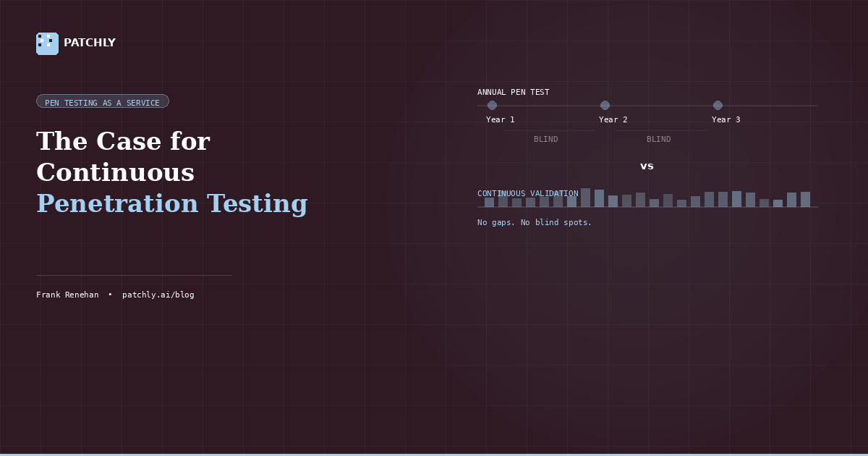Image resolution: width=868 pixels, height=456 pixels.
Task: Click author name Frank Renehan
Action: pyautogui.click(x=67, y=295)
